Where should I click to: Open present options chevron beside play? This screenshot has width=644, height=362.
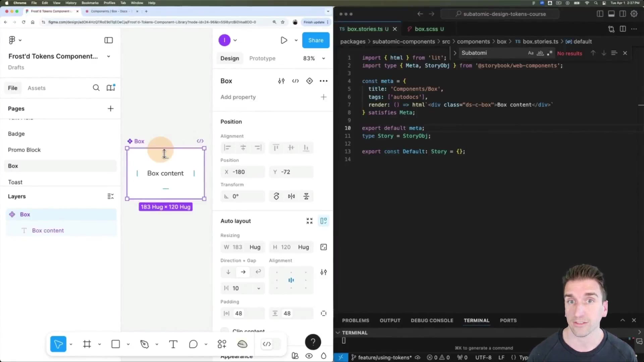tap(296, 40)
